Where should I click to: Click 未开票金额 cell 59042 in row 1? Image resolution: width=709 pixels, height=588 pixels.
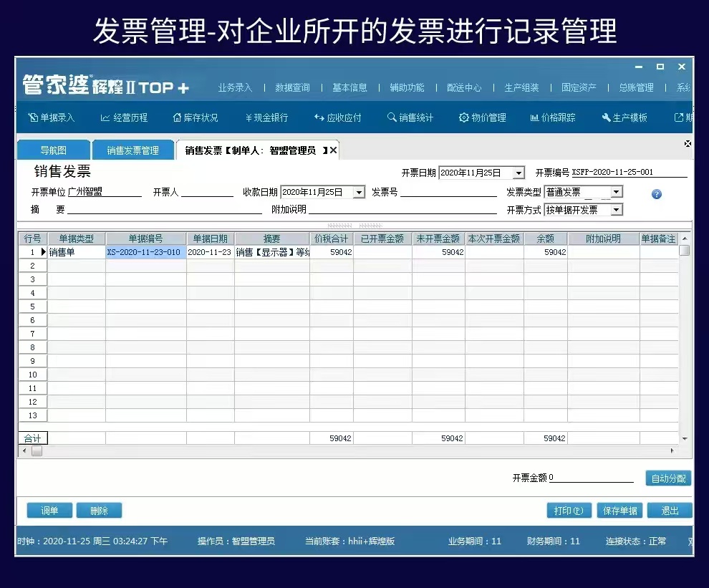click(438, 252)
